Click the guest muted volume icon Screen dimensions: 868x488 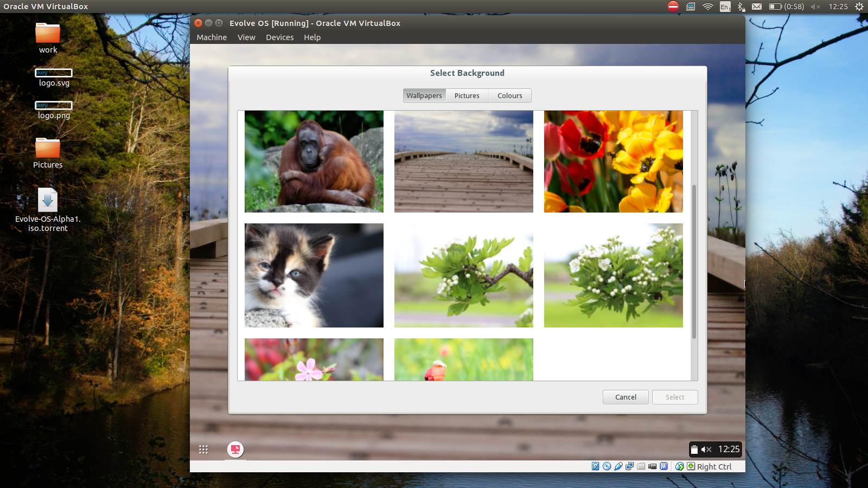click(x=706, y=450)
